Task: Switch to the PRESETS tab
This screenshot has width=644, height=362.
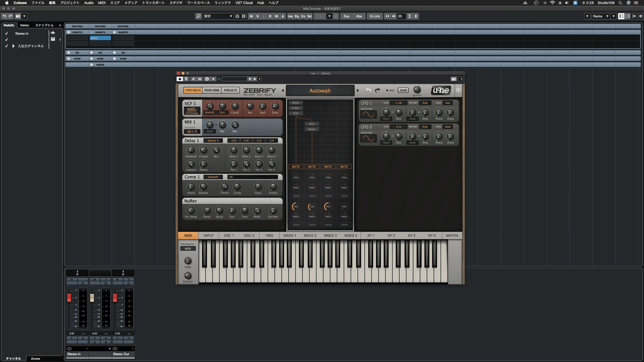Action: [231, 90]
